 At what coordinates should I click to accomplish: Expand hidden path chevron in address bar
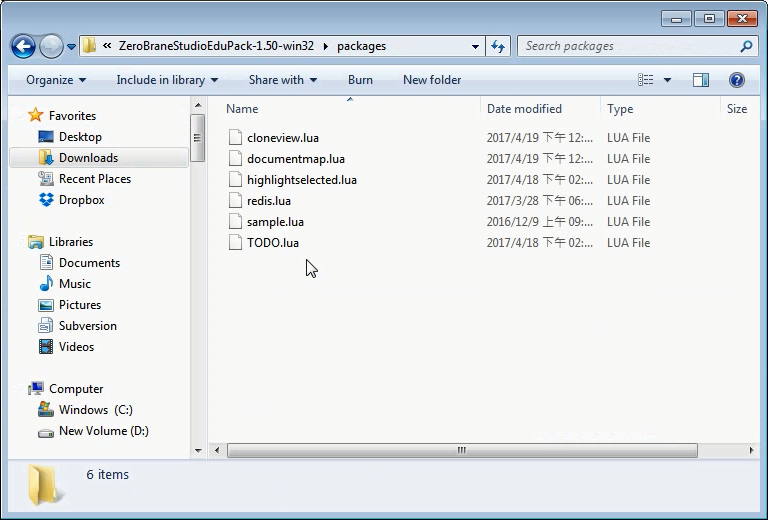(107, 46)
